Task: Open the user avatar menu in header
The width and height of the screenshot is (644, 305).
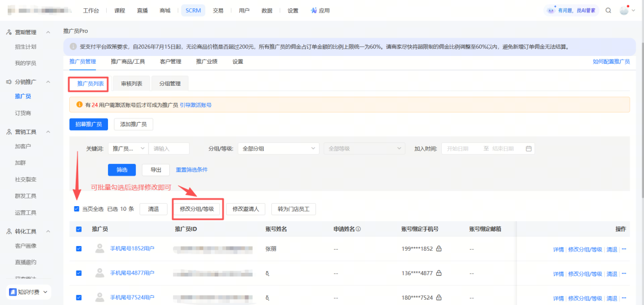Action: click(x=624, y=11)
